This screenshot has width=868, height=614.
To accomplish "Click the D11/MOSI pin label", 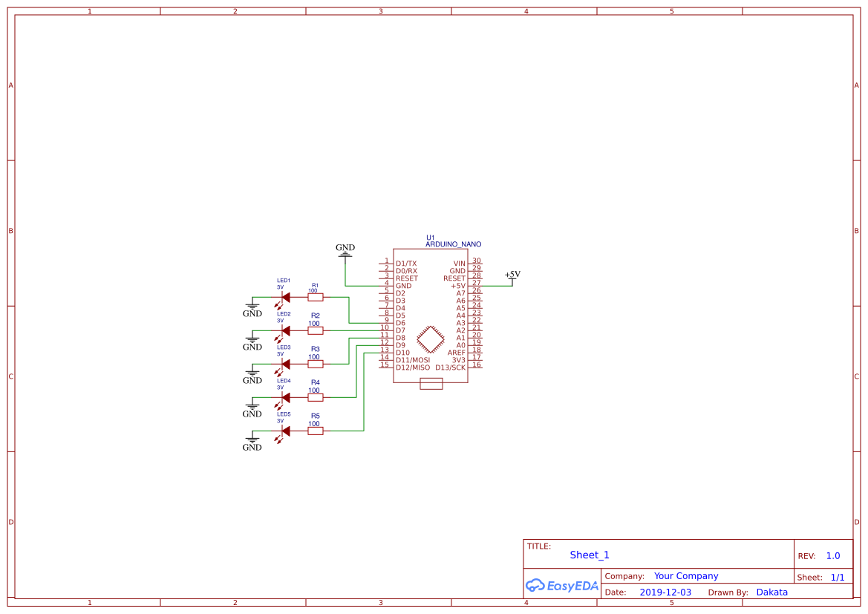I will (x=413, y=360).
